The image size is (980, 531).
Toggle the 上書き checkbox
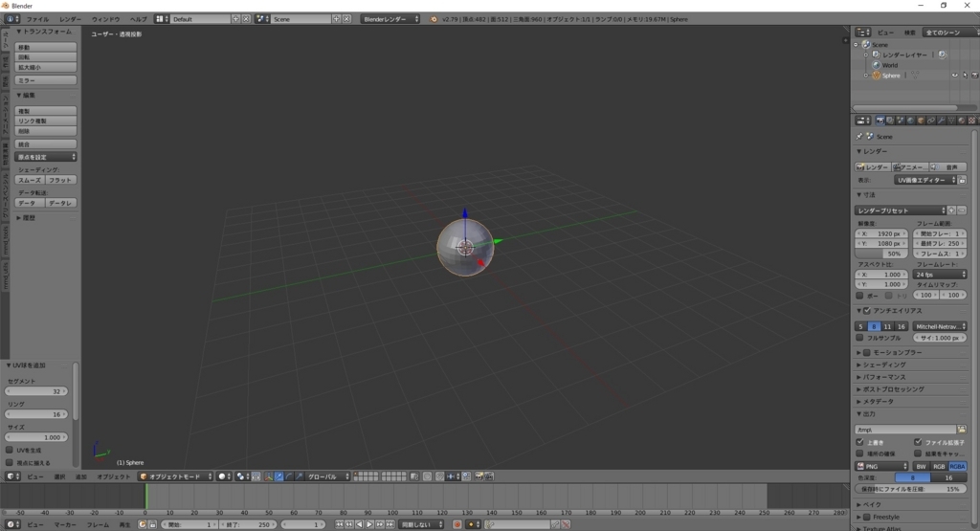click(860, 442)
